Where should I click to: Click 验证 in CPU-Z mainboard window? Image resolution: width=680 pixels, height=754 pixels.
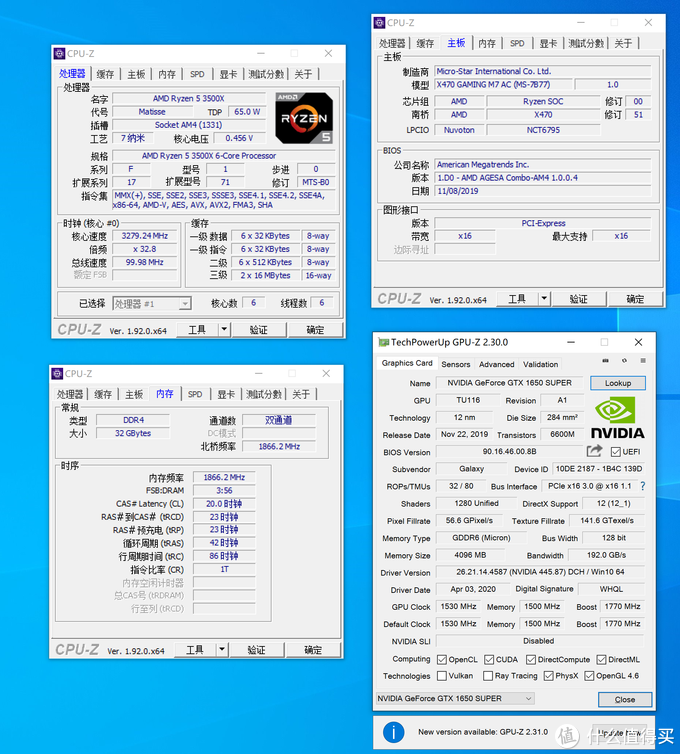[579, 299]
